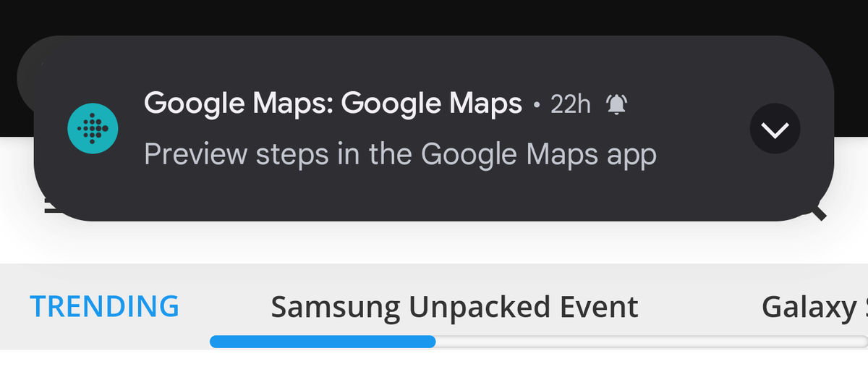Viewport: 868px width, 380px height.
Task: Open the Google Maps notification title
Action: tap(333, 104)
